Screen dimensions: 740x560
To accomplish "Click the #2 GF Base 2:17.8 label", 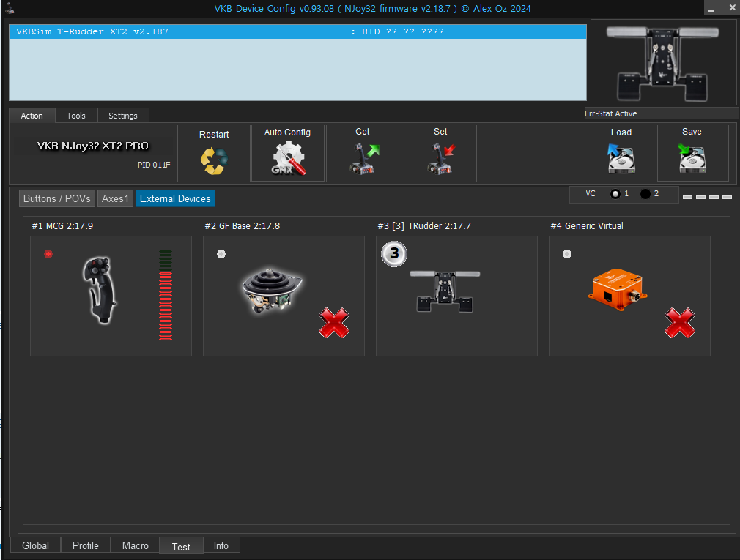I will 242,225.
